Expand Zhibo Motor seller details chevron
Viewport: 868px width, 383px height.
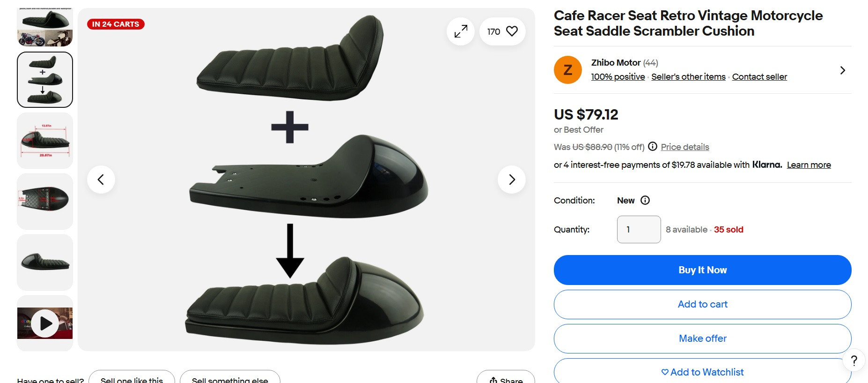[842, 70]
